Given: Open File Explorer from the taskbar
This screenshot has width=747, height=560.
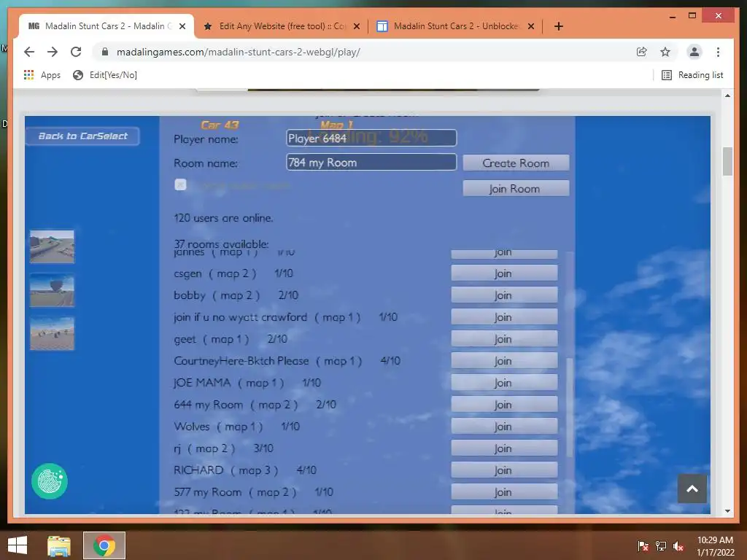Looking at the screenshot, I should 59,545.
